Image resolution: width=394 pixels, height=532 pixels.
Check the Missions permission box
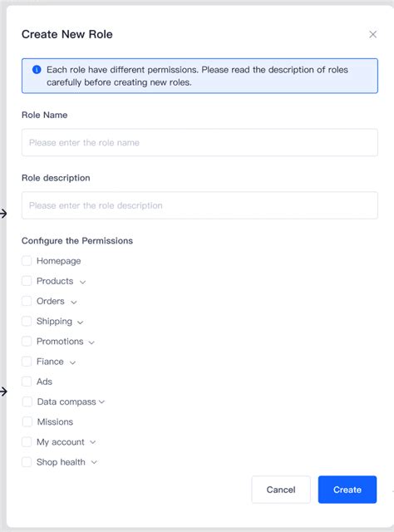coord(27,421)
